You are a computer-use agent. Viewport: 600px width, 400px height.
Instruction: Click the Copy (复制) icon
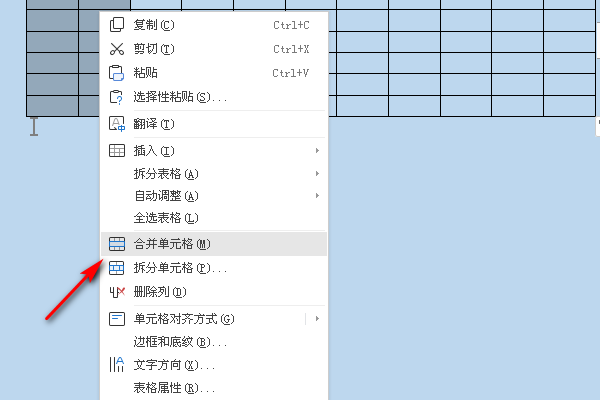[117, 24]
